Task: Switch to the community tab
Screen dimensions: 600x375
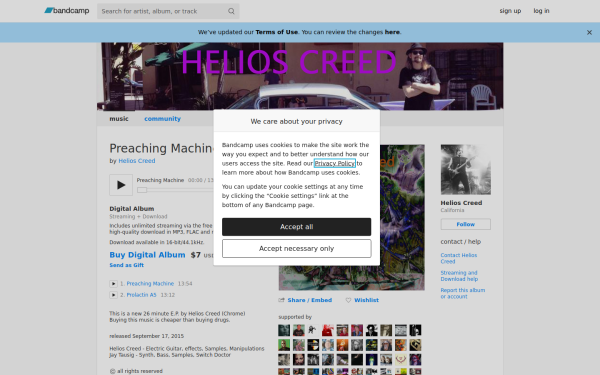Action: point(163,119)
